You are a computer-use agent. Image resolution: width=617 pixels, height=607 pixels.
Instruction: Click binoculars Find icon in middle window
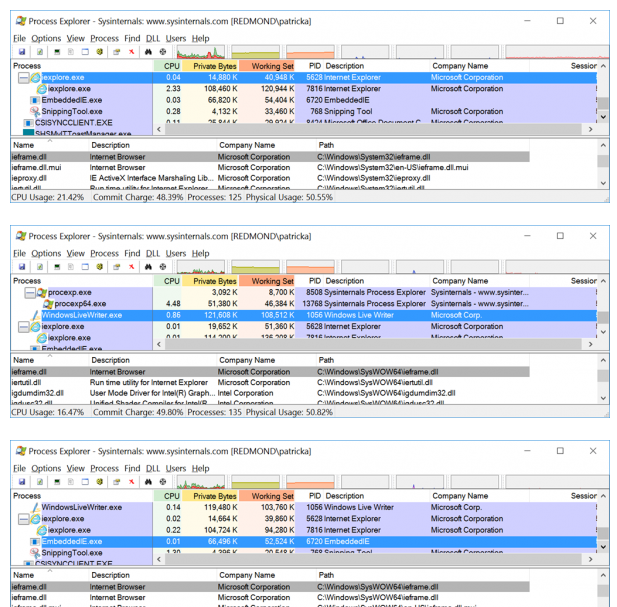pyautogui.click(x=148, y=267)
